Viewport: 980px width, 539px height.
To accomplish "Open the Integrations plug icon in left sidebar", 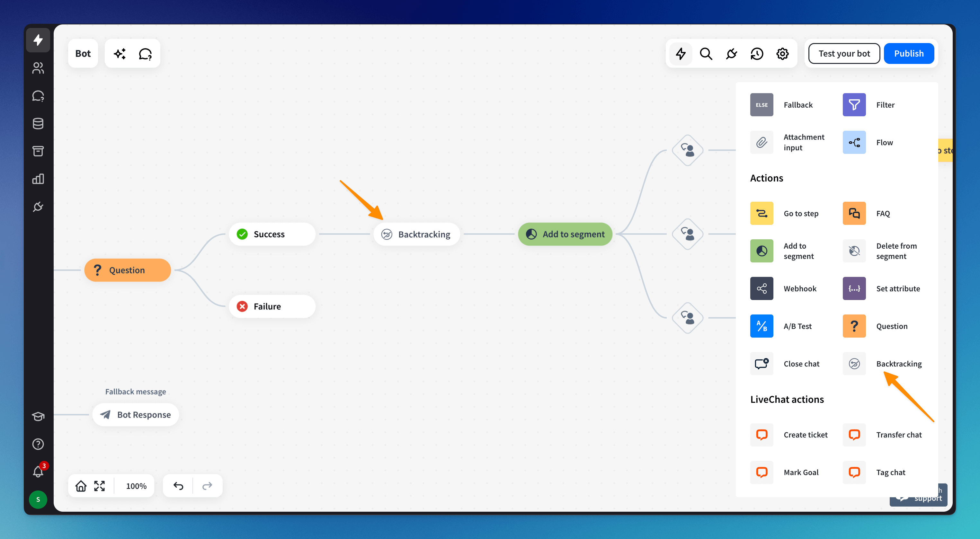I will tap(38, 207).
